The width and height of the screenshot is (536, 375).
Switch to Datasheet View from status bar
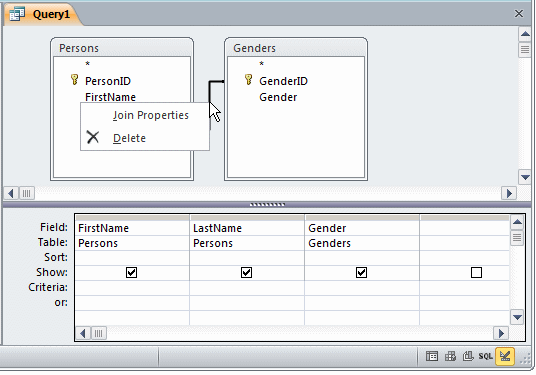click(432, 356)
